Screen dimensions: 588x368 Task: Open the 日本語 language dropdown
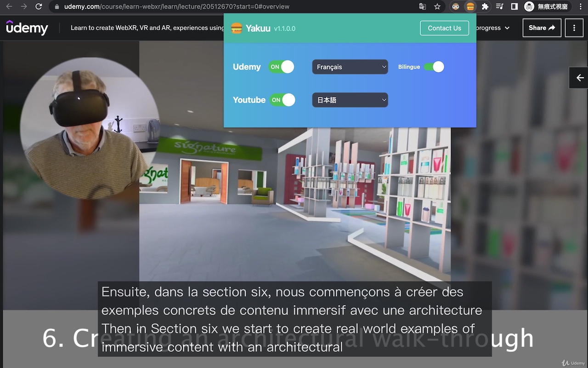click(350, 100)
